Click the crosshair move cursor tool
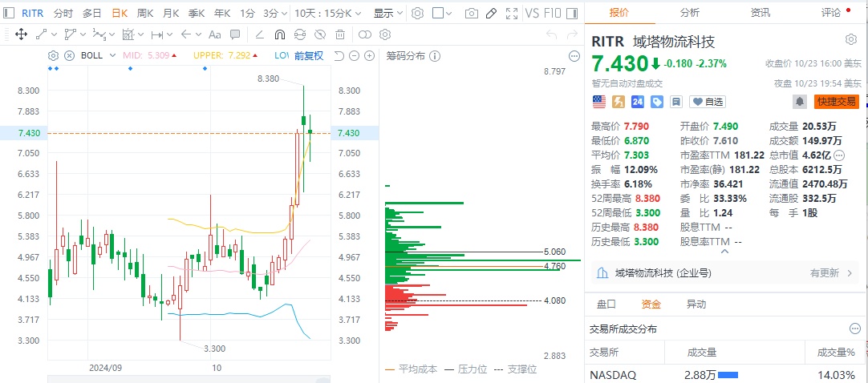The height and width of the screenshot is (383, 868). [22, 34]
